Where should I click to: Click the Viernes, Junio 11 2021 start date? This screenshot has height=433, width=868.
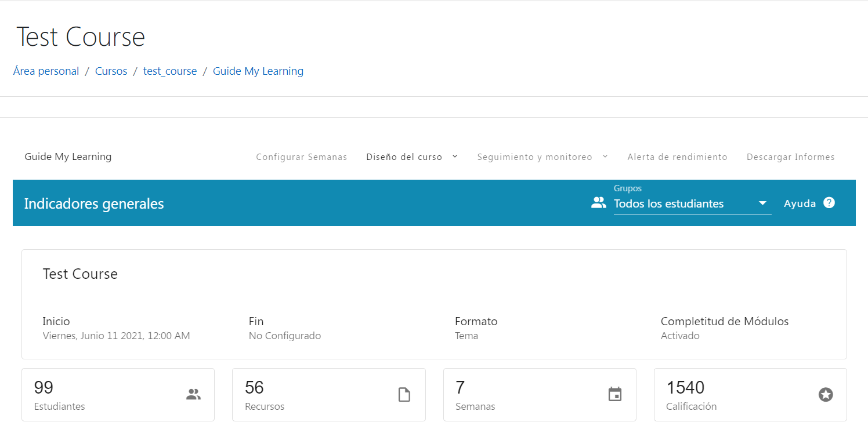[116, 336]
